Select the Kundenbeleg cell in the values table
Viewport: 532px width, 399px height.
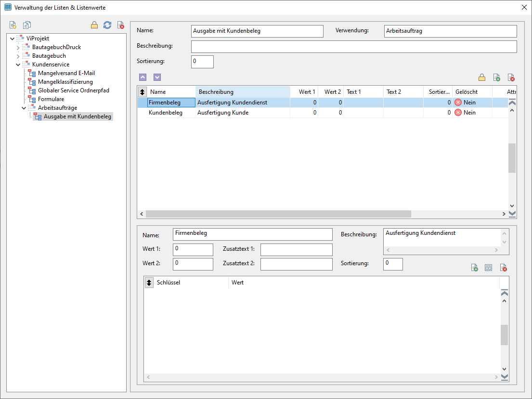coord(171,113)
